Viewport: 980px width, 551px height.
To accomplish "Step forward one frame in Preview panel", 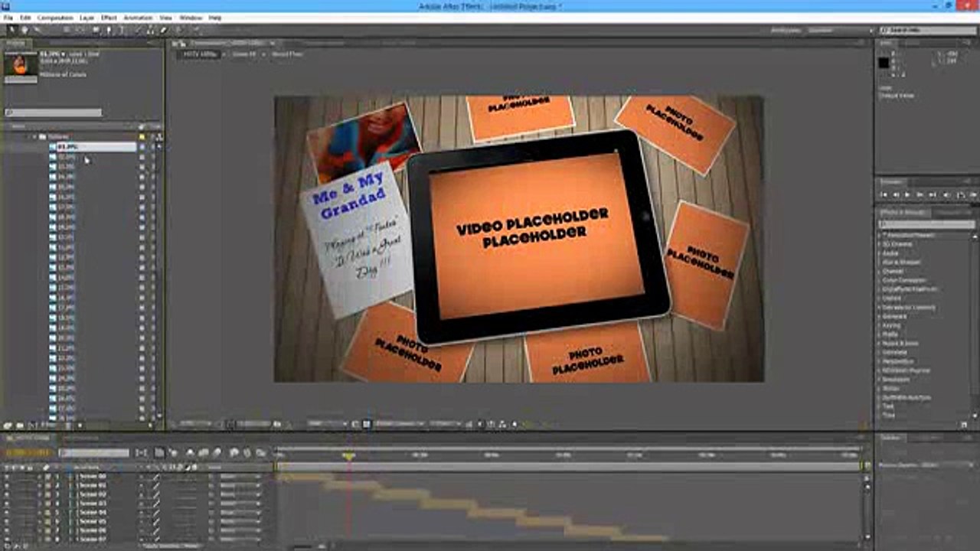I will (x=921, y=195).
